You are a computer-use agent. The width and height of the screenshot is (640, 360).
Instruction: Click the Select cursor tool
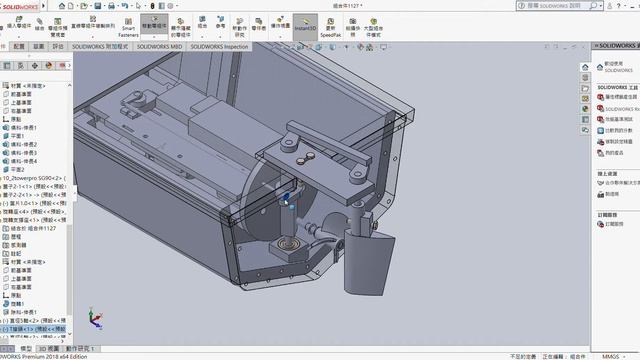(138, 6)
